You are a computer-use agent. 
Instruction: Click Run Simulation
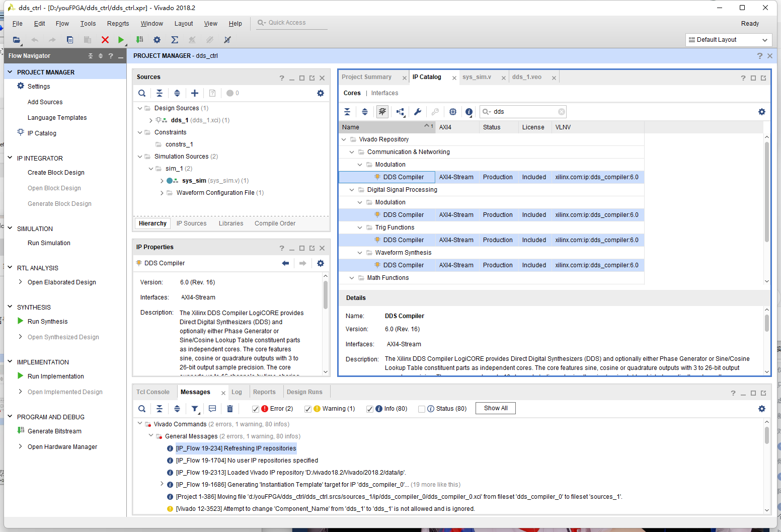pos(49,243)
